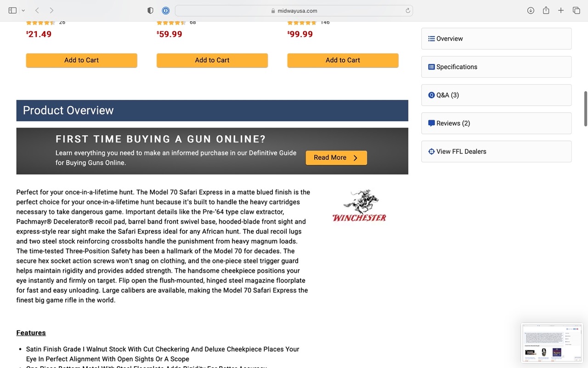Image resolution: width=588 pixels, height=368 pixels.
Task: Add the $59.99 item to cart
Action: point(212,60)
